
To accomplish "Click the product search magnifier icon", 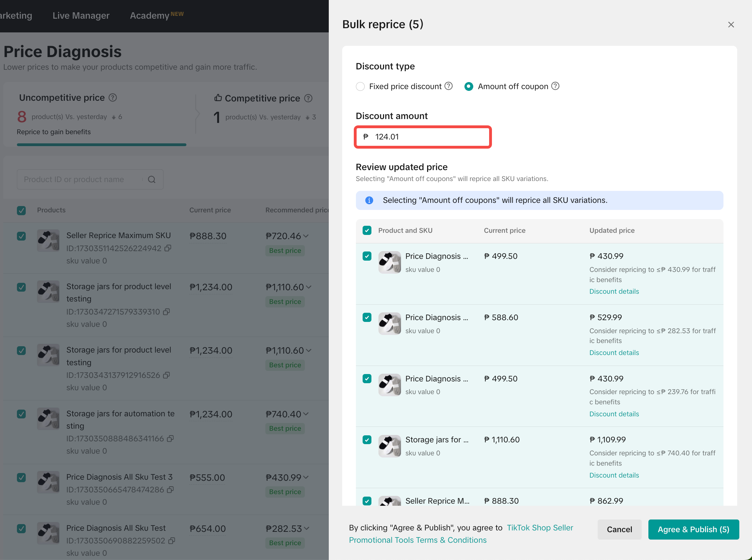I will pos(152,180).
